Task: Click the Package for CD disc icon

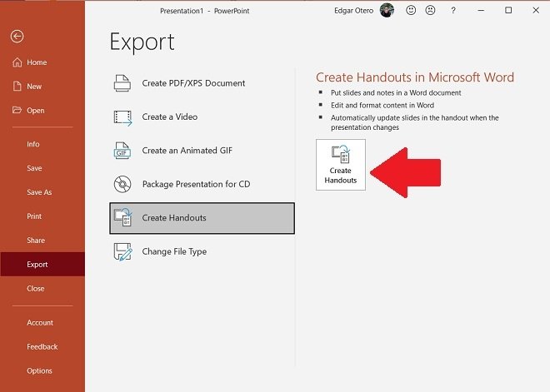Action: 122,184
